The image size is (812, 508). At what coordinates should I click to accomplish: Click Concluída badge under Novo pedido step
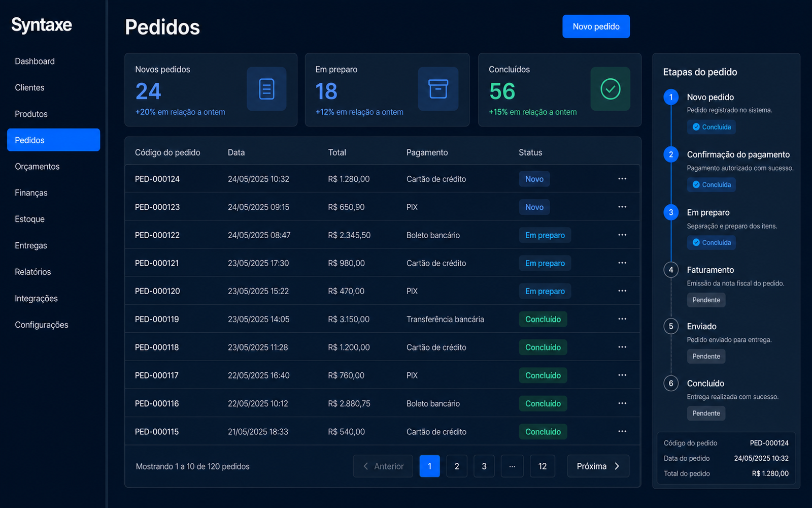pyautogui.click(x=712, y=127)
